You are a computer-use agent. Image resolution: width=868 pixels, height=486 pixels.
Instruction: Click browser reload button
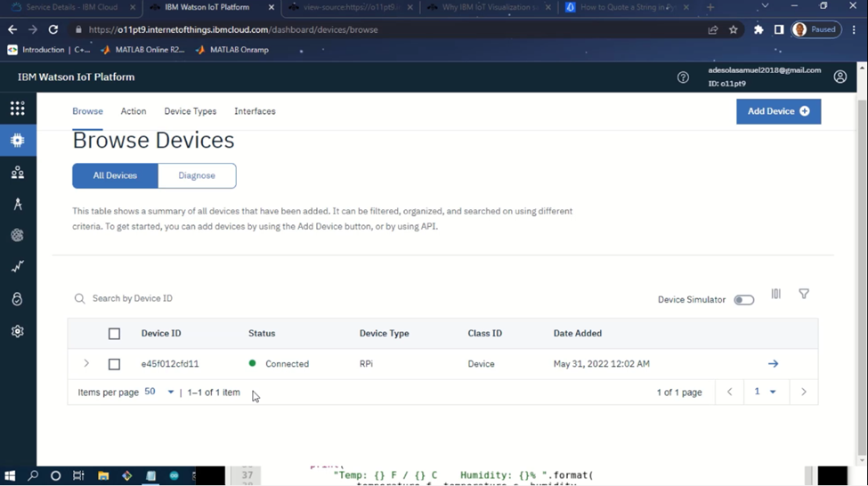53,30
